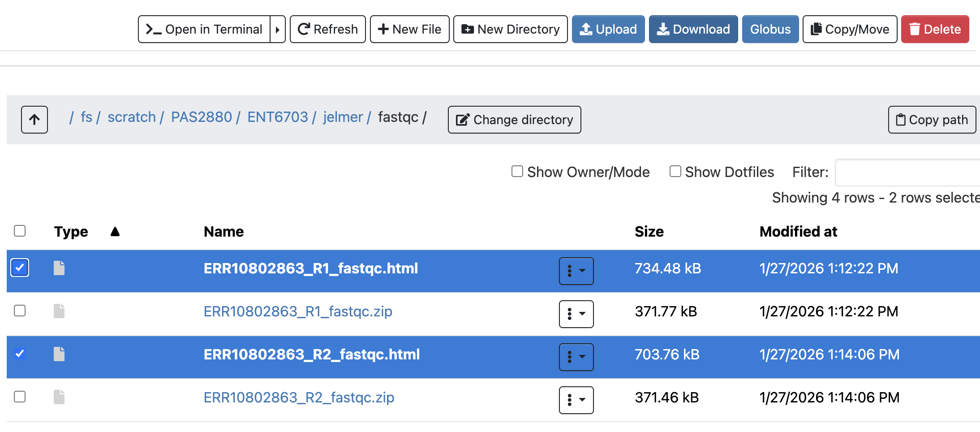The width and height of the screenshot is (980, 432).
Task: Create a New Directory
Action: coord(510,30)
